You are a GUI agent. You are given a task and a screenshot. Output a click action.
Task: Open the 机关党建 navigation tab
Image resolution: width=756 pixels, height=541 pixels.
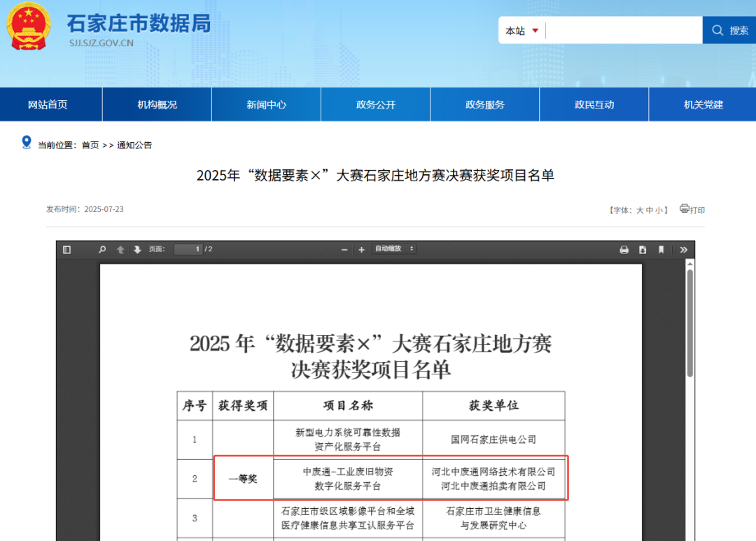703,105
